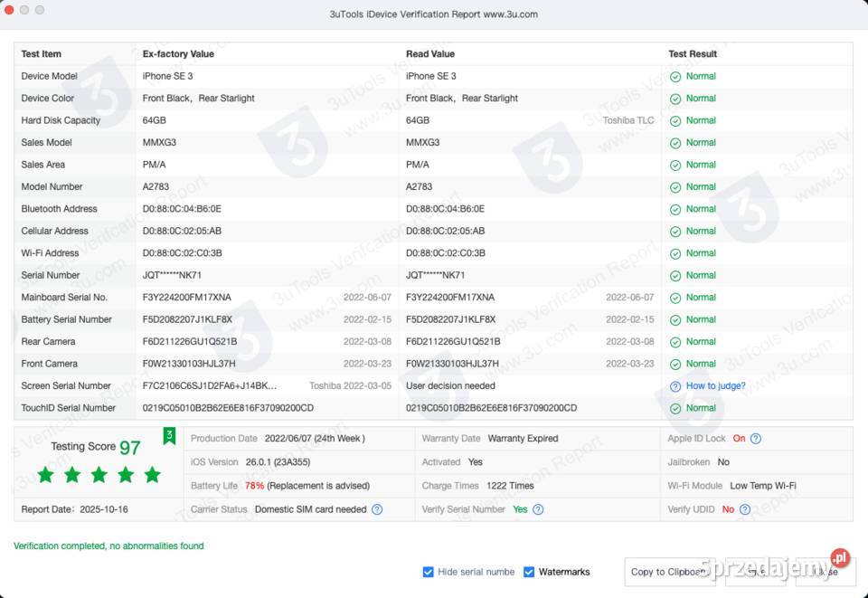
Task: Disable the Watermarks checkbox
Action: click(x=529, y=572)
